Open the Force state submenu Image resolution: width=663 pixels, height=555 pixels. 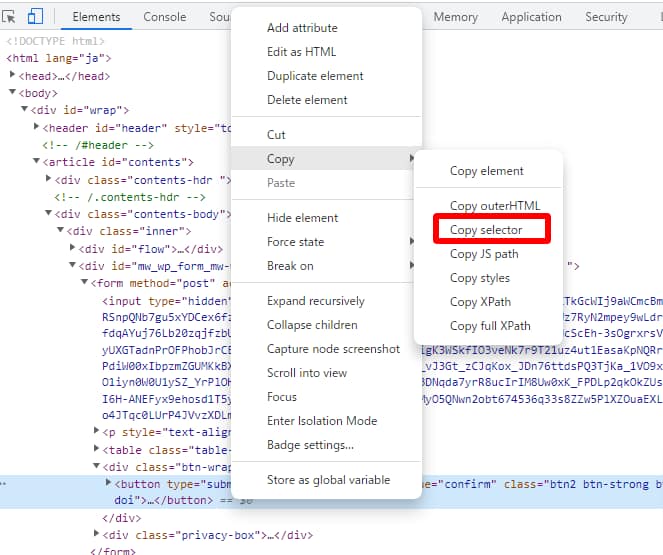(x=296, y=242)
